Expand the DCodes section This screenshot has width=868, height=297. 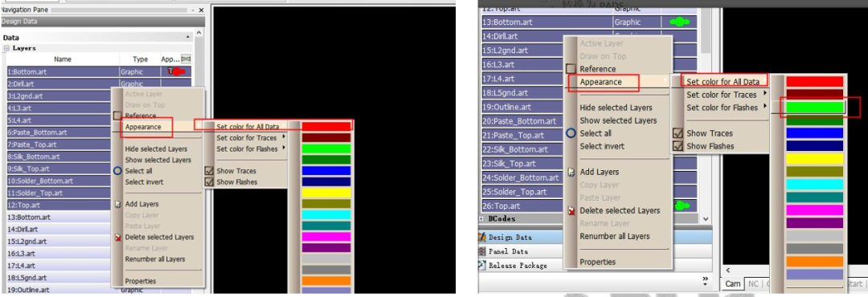click(482, 219)
